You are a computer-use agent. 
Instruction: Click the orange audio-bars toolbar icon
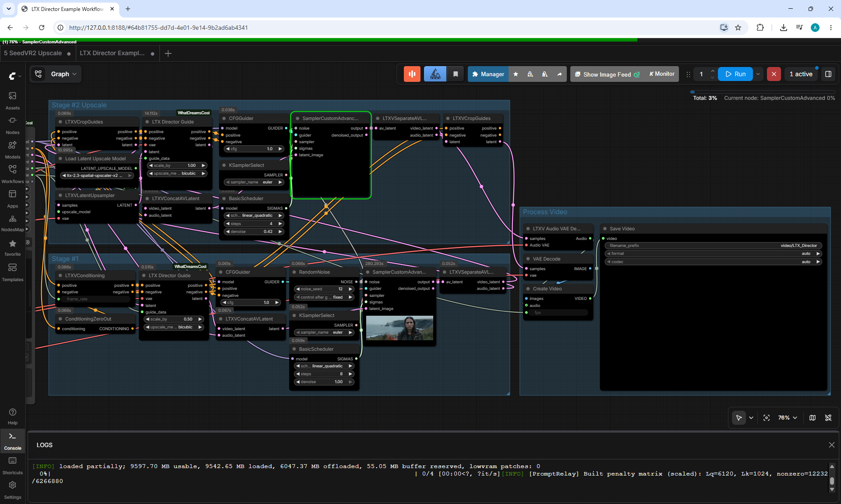point(412,74)
